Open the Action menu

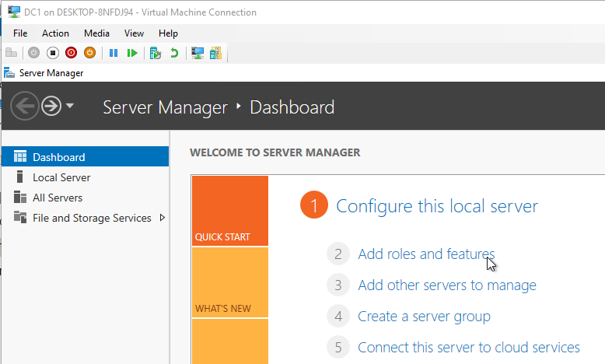click(55, 33)
